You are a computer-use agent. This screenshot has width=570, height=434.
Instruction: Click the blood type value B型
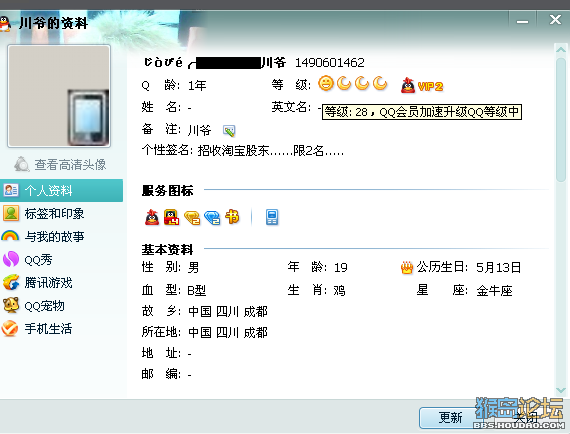pos(197,290)
